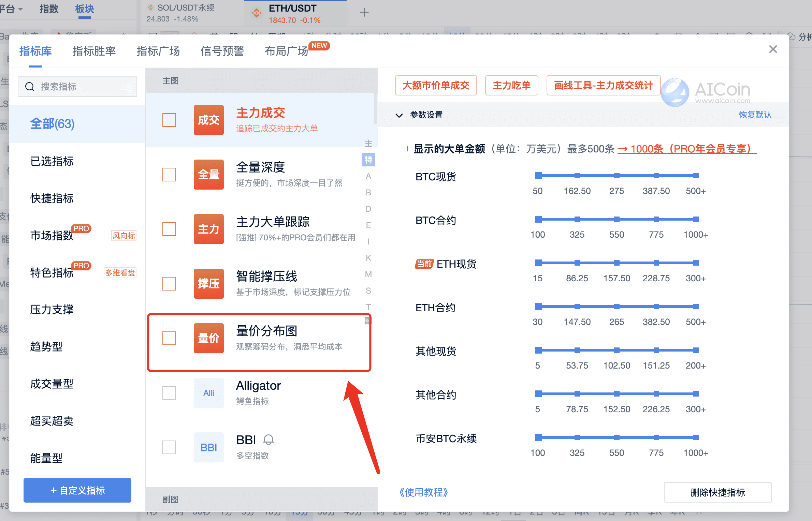Open the 1000条 PRO年会员专享 link
Image resolution: width=812 pixels, height=521 pixels.
tap(687, 149)
